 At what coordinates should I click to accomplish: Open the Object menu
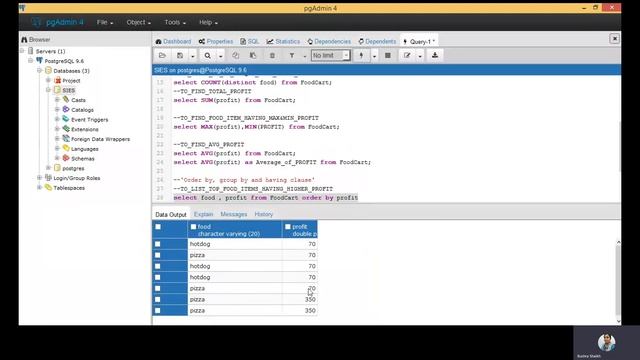click(138, 22)
